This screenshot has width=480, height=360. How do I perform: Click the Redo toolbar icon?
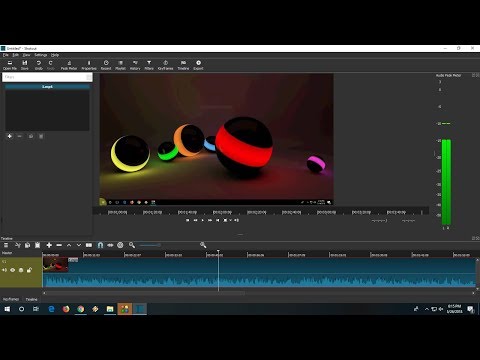tap(51, 65)
